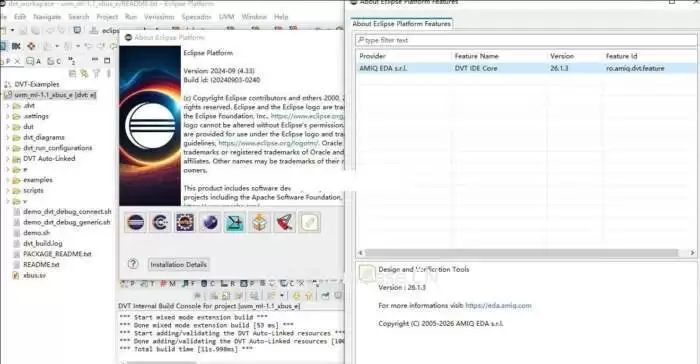Open the Edit menu
Viewport: 700px width, 364px height.
20,17
